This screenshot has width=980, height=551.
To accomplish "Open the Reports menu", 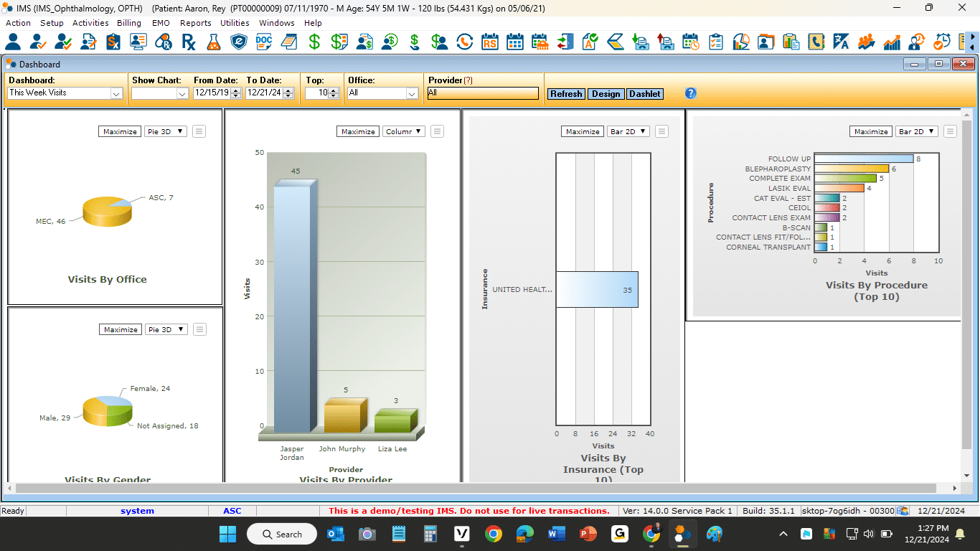I will [195, 23].
